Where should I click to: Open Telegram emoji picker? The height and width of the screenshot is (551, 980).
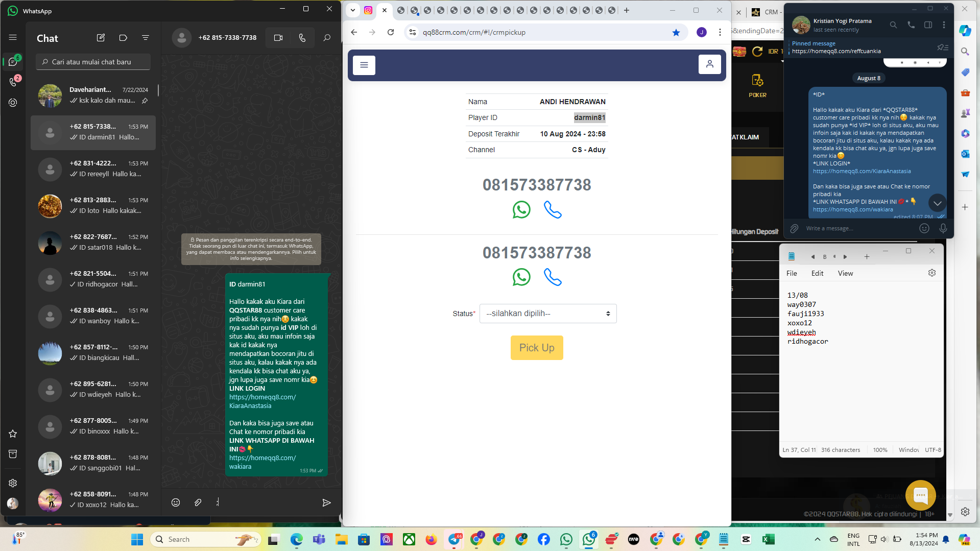coord(924,228)
